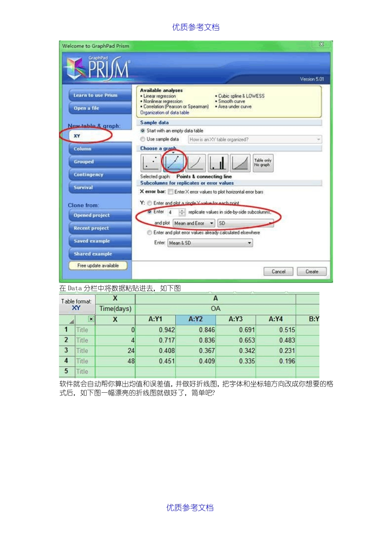Pick the line-only graph icon
392x555 pixels.
(196, 163)
